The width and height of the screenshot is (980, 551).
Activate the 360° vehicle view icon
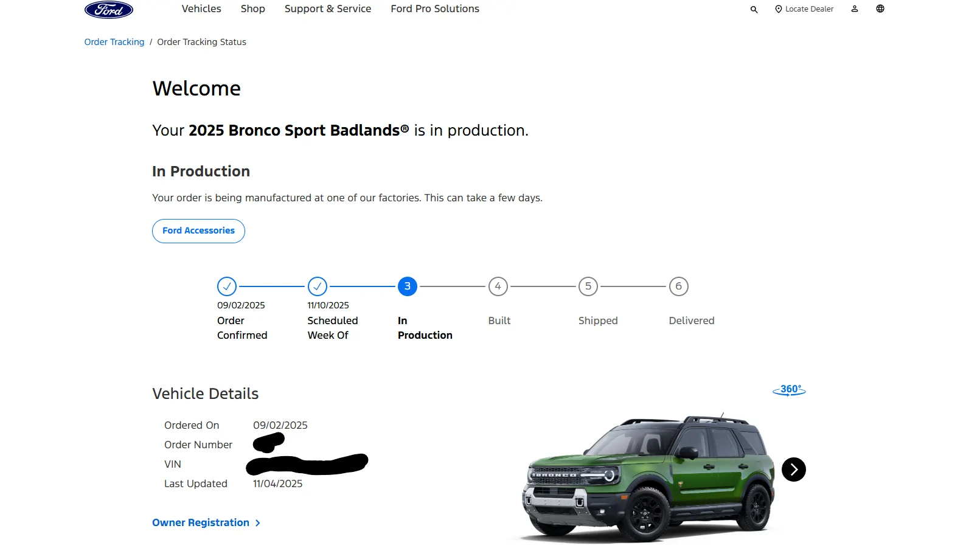tap(789, 390)
